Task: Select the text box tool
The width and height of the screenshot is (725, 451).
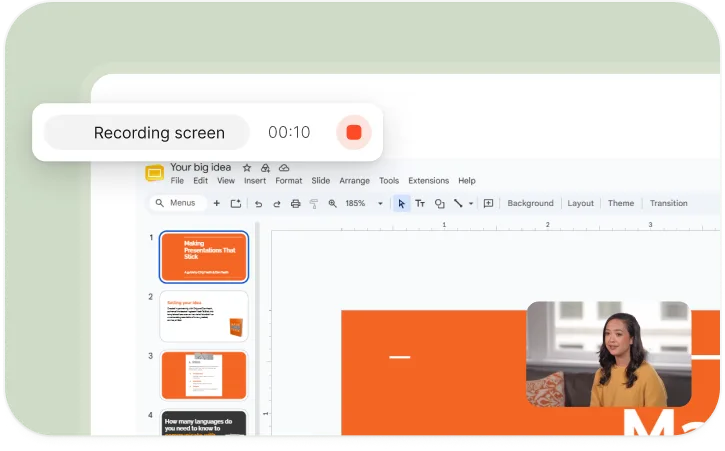Action: [420, 203]
